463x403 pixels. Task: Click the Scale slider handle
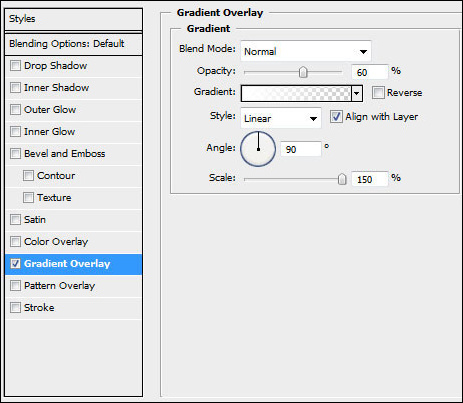pos(342,179)
